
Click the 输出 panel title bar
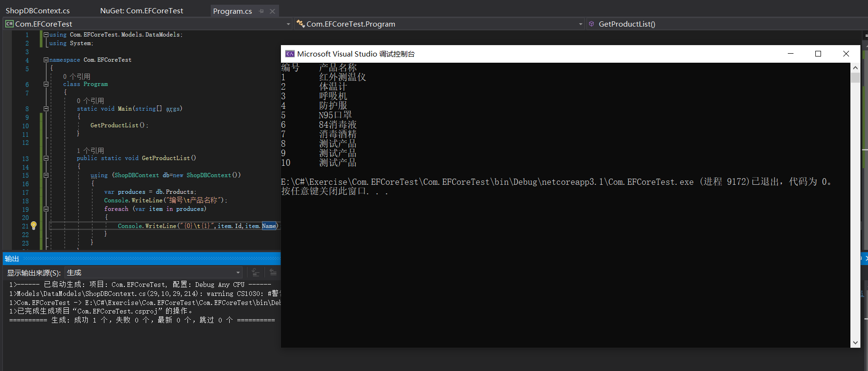[x=141, y=258]
